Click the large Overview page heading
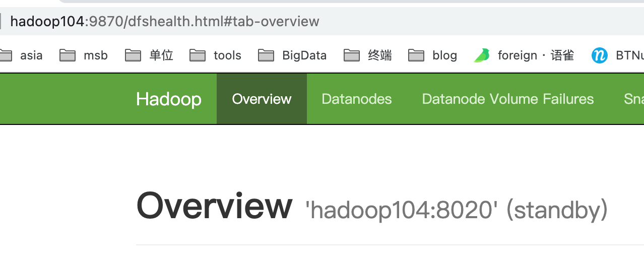Image resolution: width=644 pixels, height=261 pixels. click(x=214, y=206)
